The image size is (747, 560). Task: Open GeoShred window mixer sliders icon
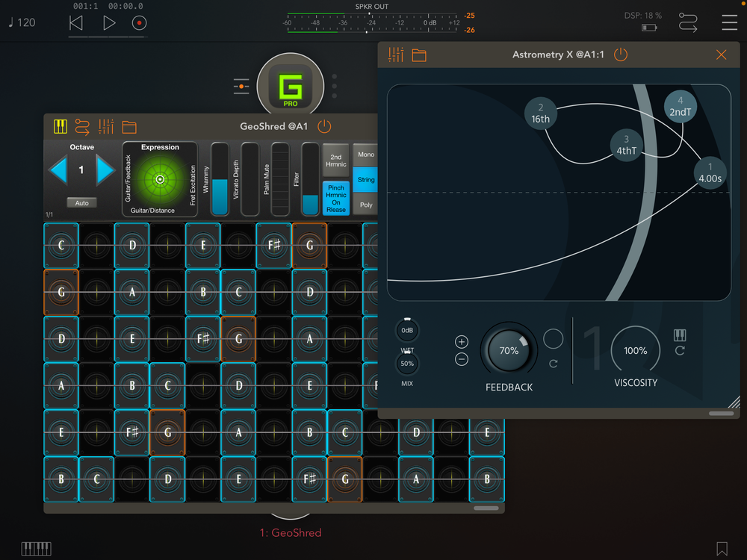pyautogui.click(x=106, y=127)
